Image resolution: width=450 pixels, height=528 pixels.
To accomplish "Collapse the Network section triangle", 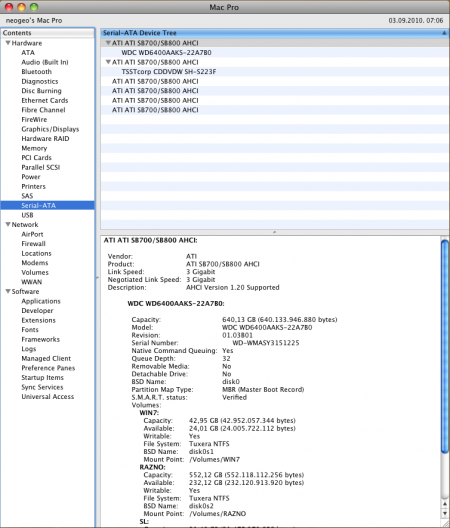I will (8, 225).
